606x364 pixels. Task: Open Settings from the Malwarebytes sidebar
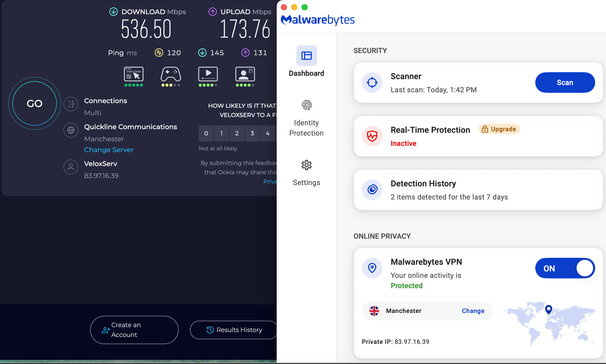306,165
